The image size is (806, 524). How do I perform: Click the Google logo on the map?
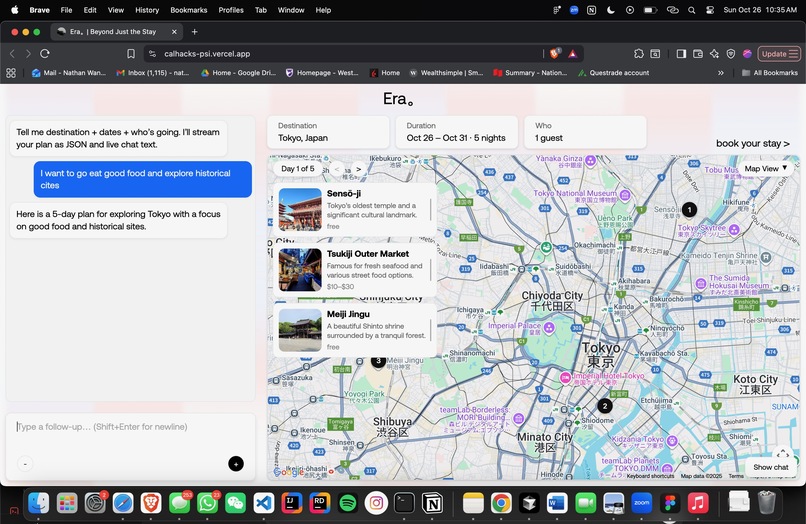(x=288, y=472)
